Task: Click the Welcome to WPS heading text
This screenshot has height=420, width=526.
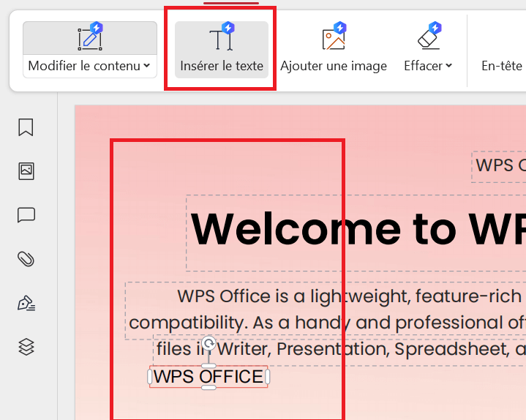Action: [x=358, y=230]
